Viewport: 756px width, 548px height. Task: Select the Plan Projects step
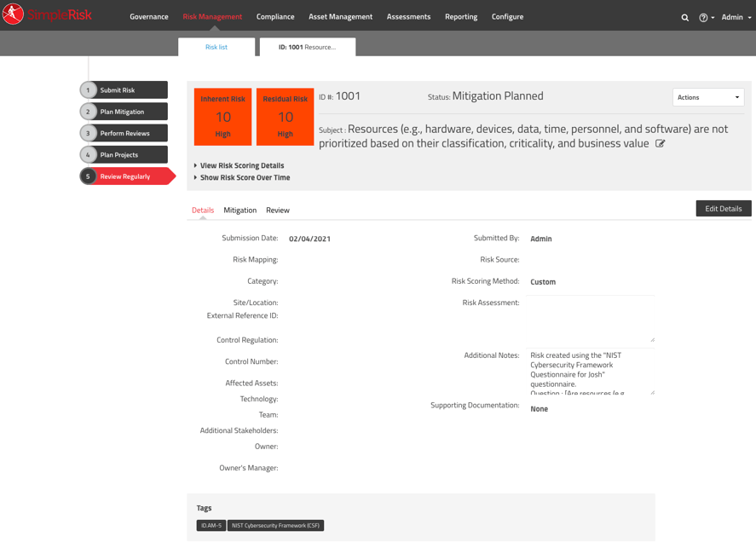click(x=124, y=153)
